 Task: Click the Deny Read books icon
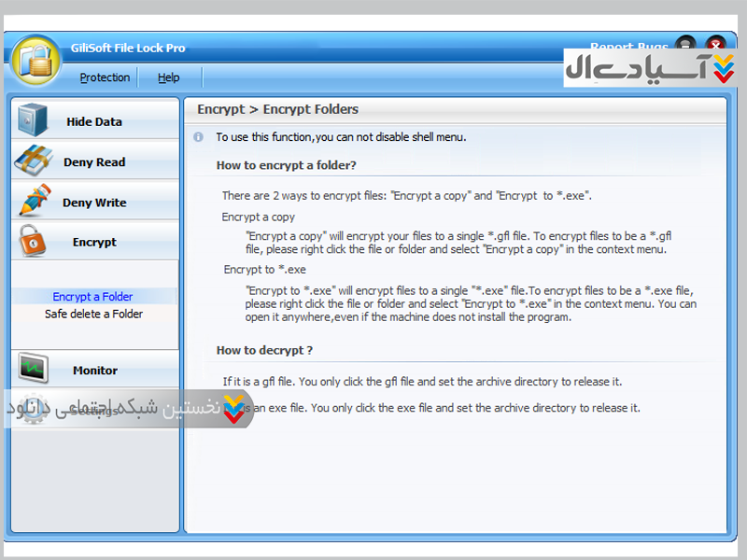(x=33, y=161)
